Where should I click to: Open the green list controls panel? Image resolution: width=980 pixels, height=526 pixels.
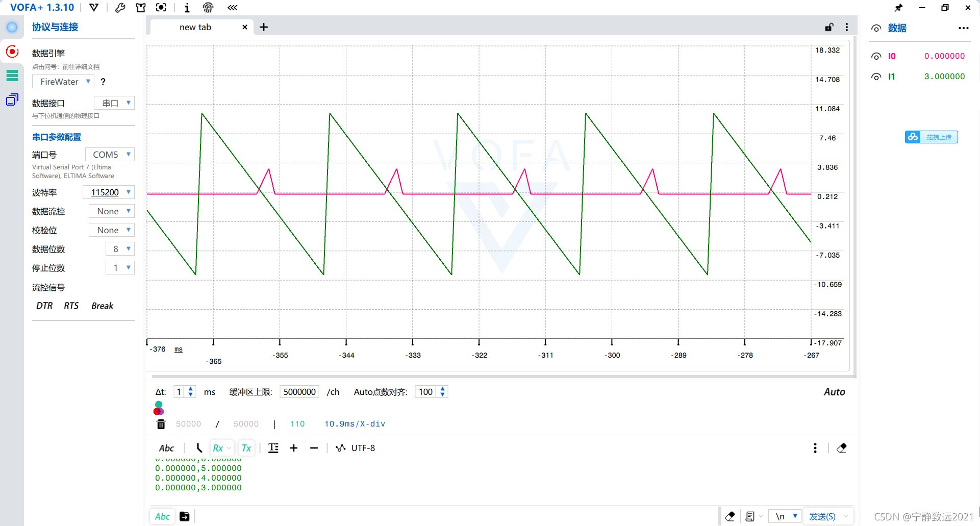pyautogui.click(x=12, y=76)
